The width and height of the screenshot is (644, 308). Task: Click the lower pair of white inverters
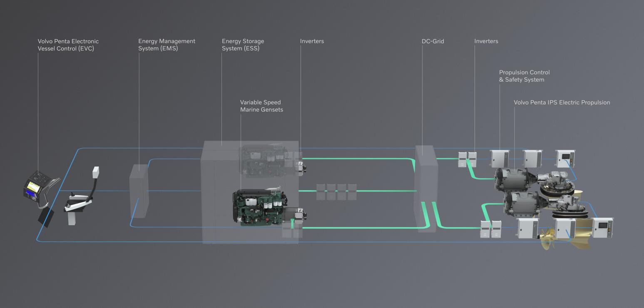coord(490,229)
